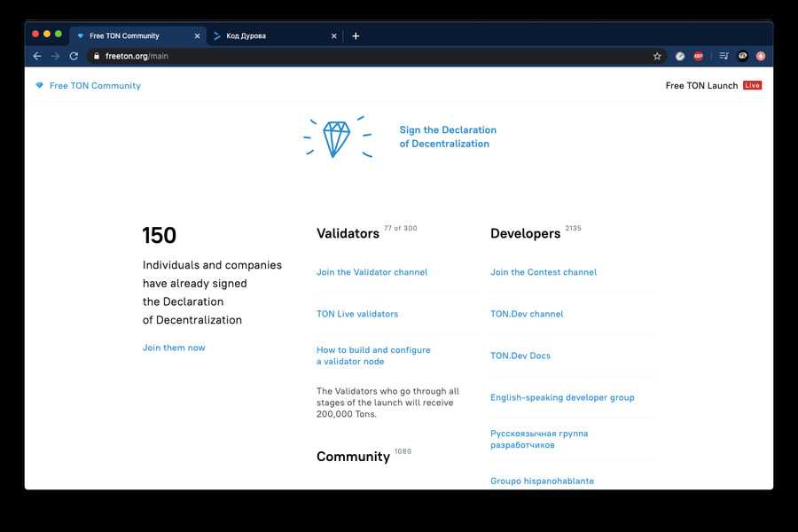The width and height of the screenshot is (798, 532).
Task: Click the Community heading
Action: tap(353, 456)
